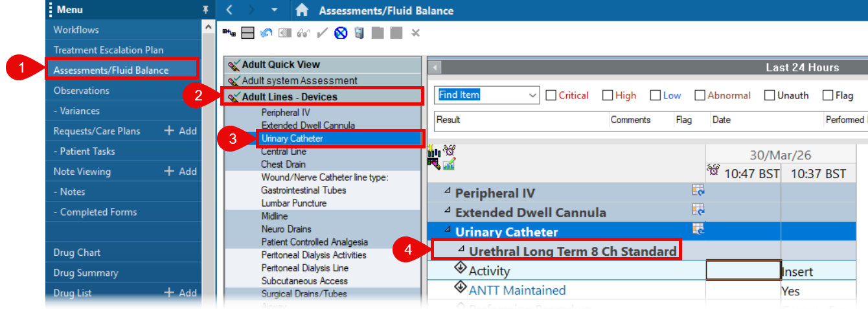Image resolution: width=868 pixels, height=309 pixels.
Task: Click the icon beside the Peripheral IV row
Action: coord(698,190)
